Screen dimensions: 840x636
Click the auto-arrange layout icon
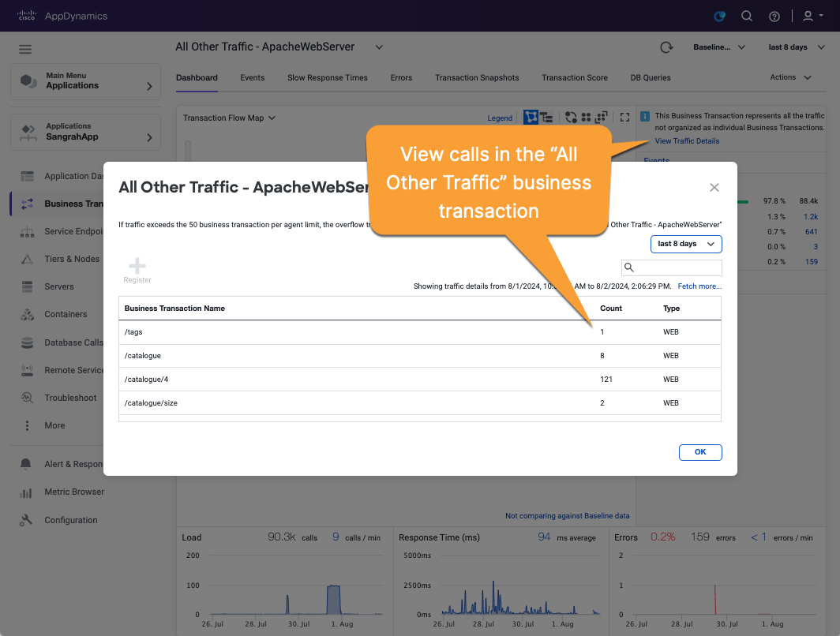pyautogui.click(x=601, y=118)
